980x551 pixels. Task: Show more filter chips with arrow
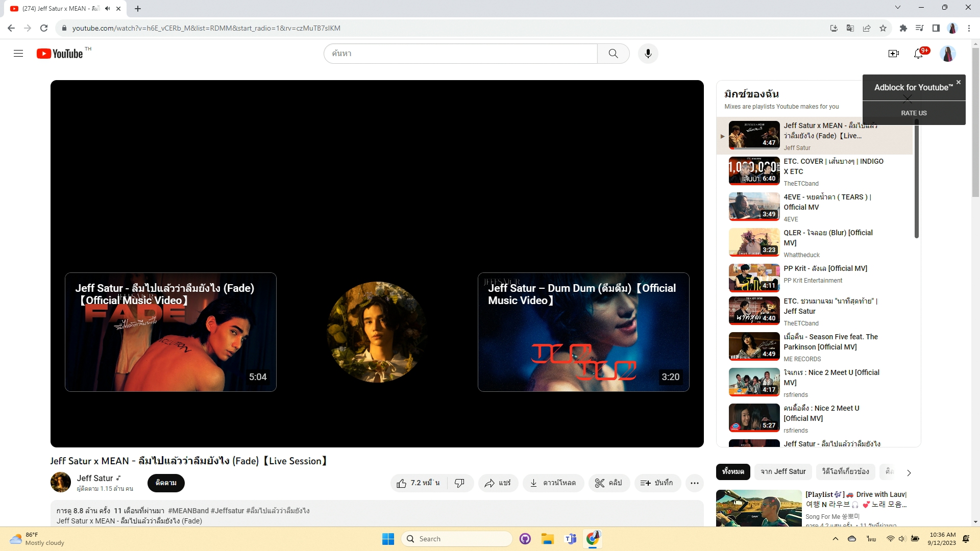[909, 472]
